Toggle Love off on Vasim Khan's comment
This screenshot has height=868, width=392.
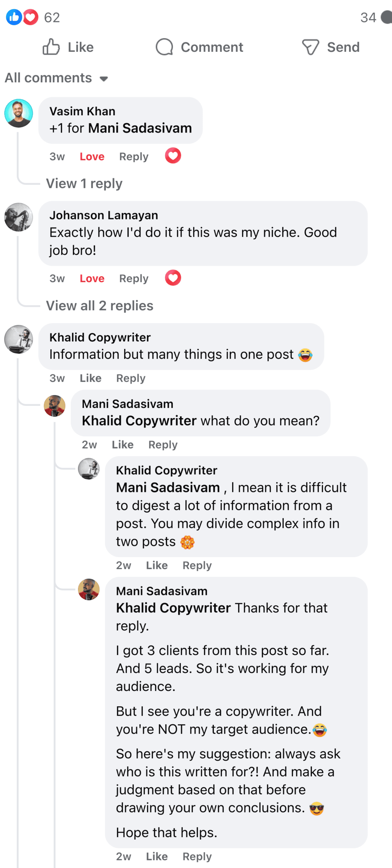coord(92,157)
